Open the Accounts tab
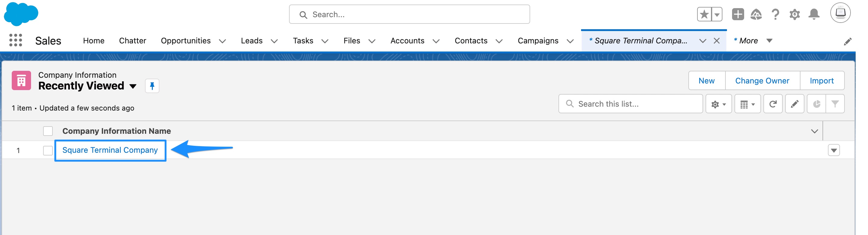The height and width of the screenshot is (235, 868). coord(407,41)
